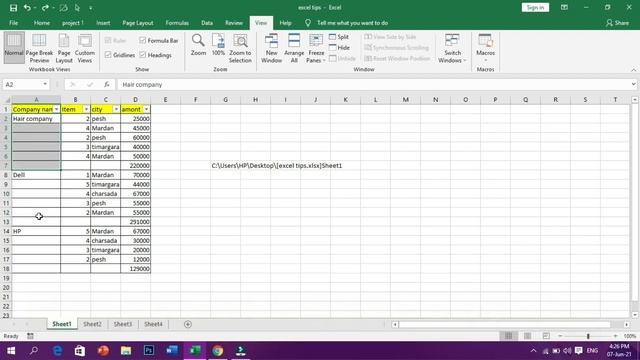
Task: Click the Redo arrow icon
Action: tap(45, 8)
